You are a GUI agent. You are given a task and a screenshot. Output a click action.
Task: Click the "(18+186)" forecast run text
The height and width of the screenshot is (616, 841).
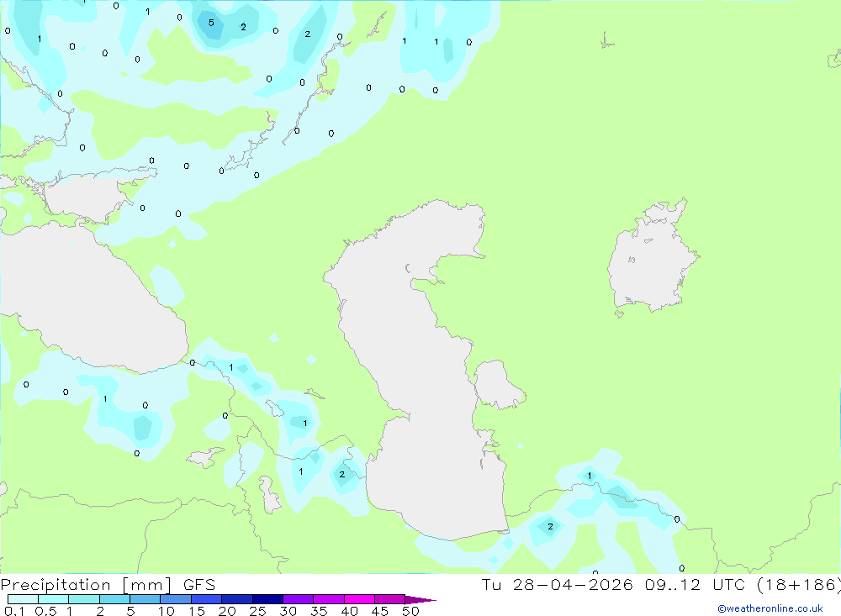[799, 585]
